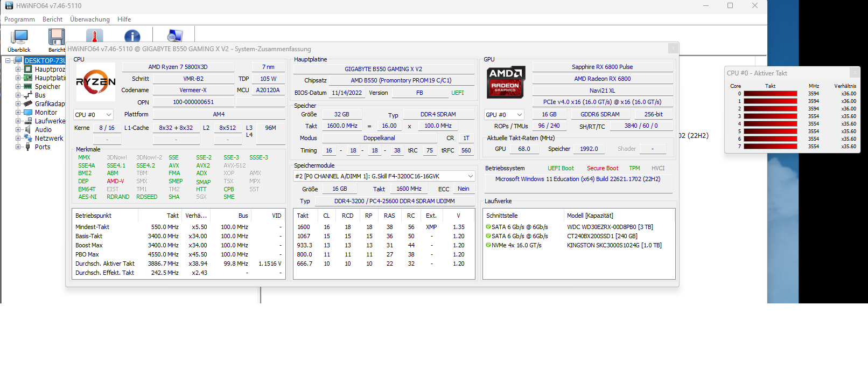This screenshot has width=868, height=388.
Task: Click the Laufwerke drive icon in tree
Action: point(28,121)
